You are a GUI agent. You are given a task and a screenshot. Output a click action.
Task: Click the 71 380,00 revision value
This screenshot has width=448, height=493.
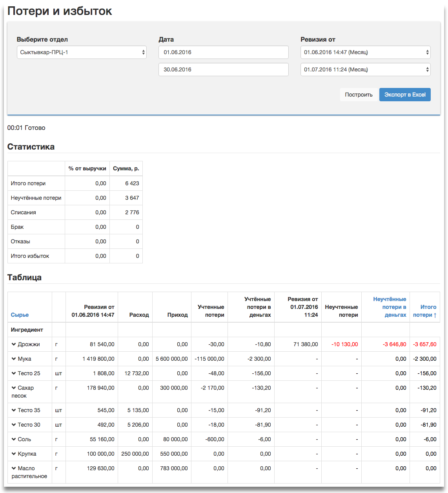[x=306, y=344]
